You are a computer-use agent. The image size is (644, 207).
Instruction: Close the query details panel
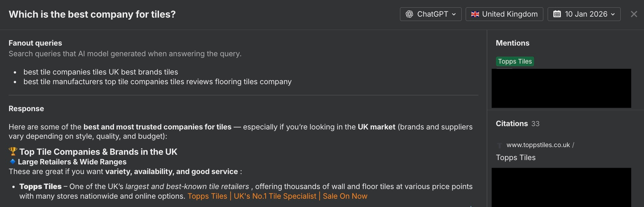point(634,14)
